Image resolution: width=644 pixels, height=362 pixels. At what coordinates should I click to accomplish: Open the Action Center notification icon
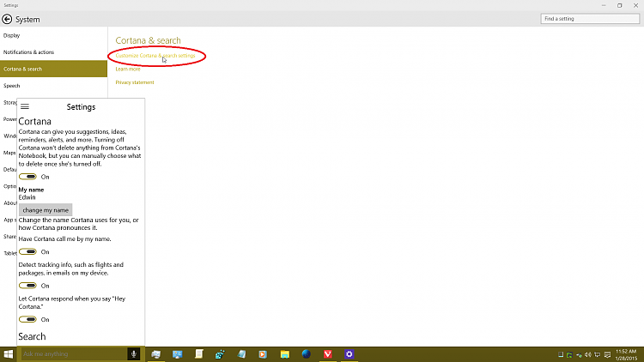pyautogui.click(x=607, y=354)
